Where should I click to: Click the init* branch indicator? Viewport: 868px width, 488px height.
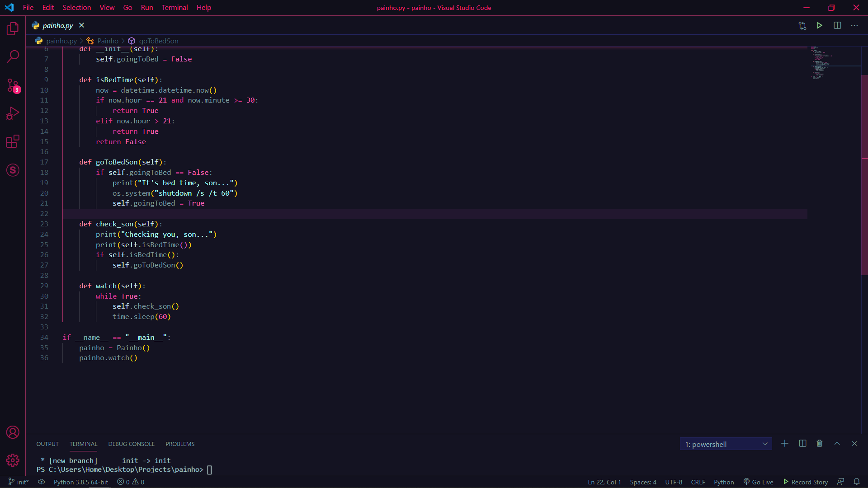coord(18,482)
